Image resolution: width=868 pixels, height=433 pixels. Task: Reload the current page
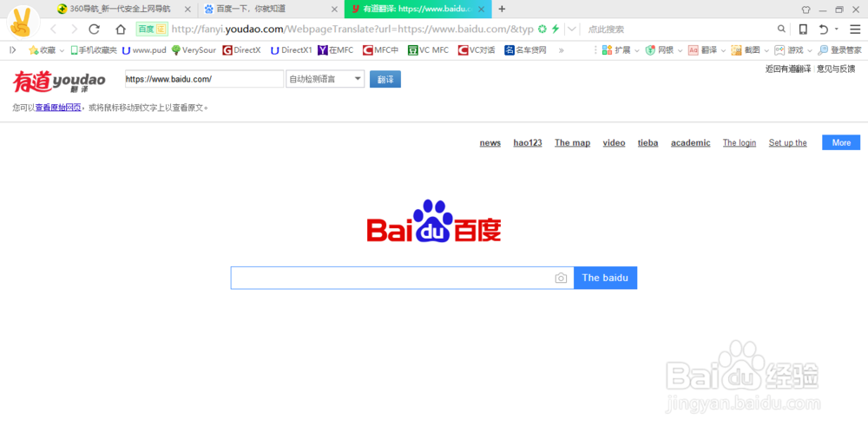pyautogui.click(x=95, y=30)
